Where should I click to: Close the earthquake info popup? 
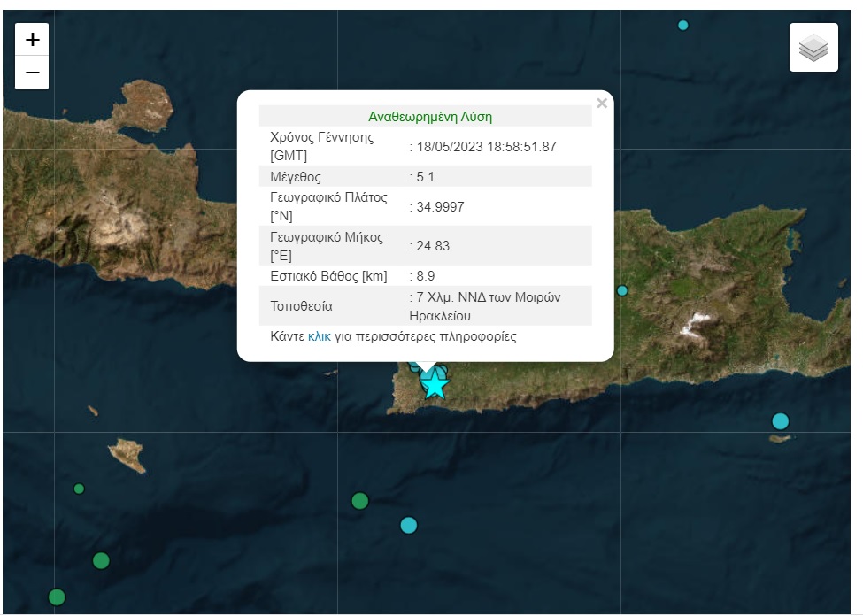tap(602, 104)
